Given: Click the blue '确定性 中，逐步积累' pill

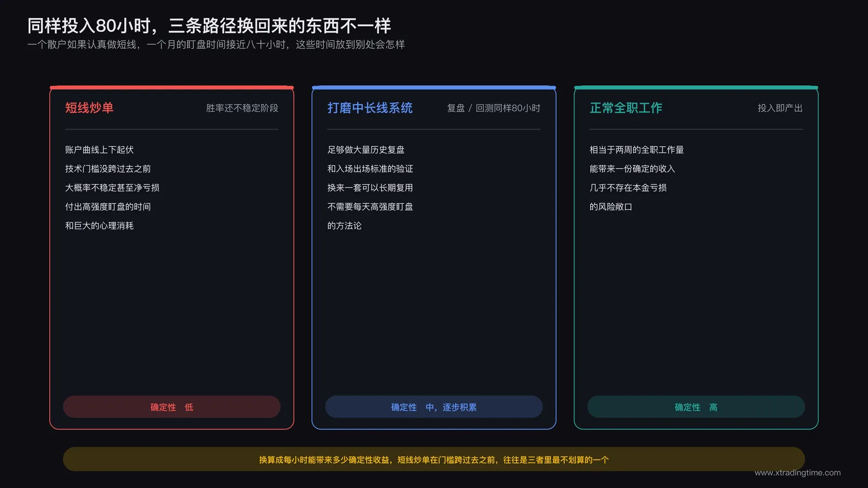Looking at the screenshot, I should 434,407.
